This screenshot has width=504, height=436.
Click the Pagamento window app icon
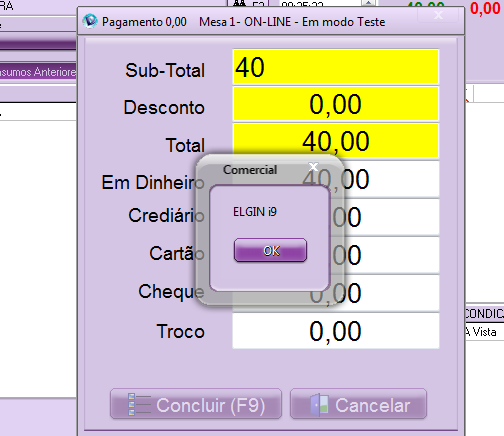point(90,22)
